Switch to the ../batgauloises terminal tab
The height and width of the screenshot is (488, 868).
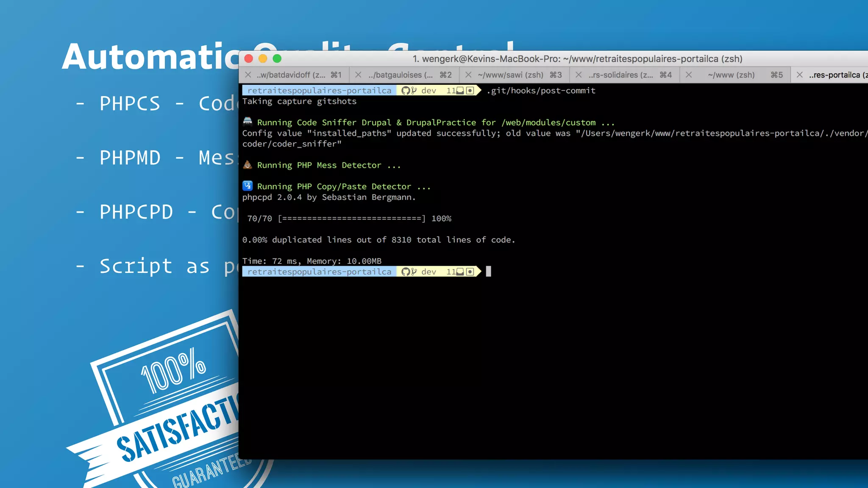tap(405, 75)
